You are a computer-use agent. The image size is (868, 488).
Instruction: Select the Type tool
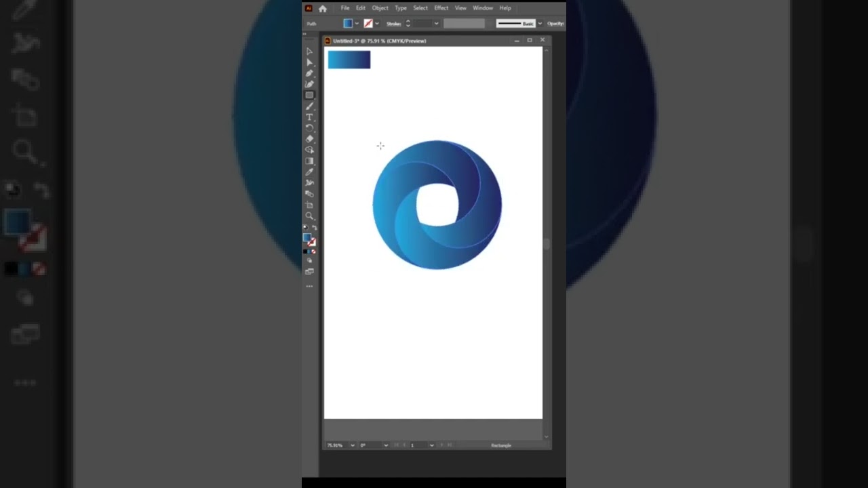coord(309,117)
